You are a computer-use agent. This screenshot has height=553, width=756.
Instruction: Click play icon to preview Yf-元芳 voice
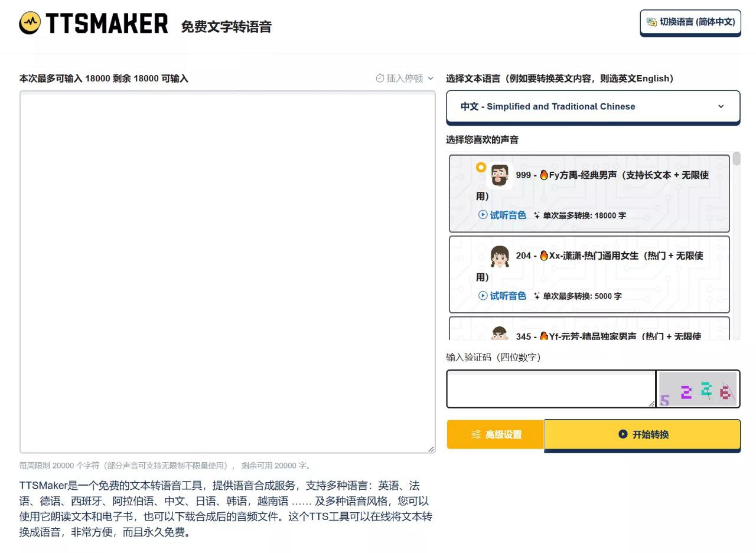click(x=483, y=336)
